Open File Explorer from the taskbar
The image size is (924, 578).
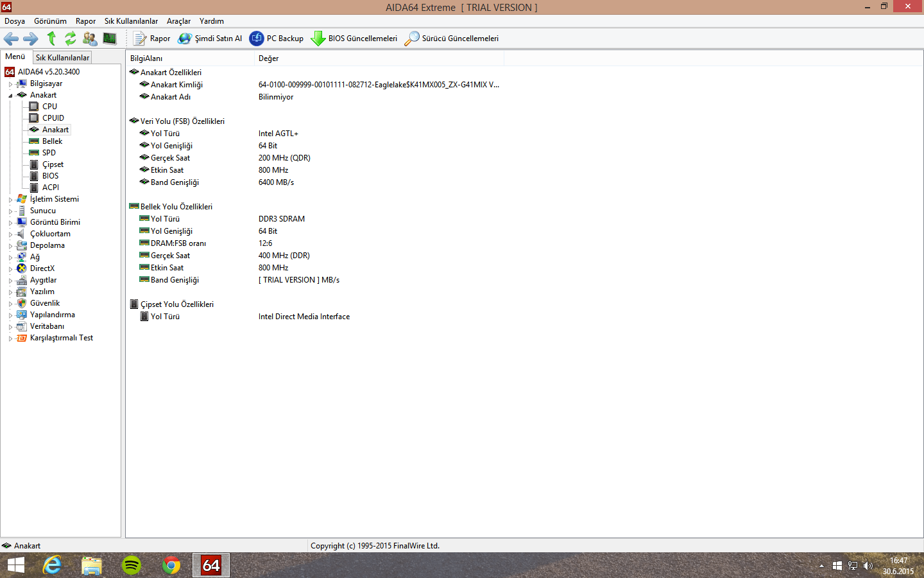coord(92,565)
